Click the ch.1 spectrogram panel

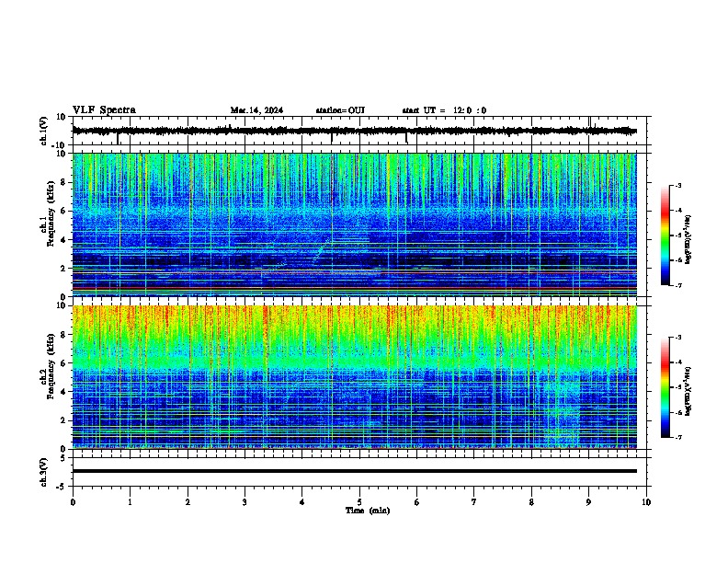354,224
